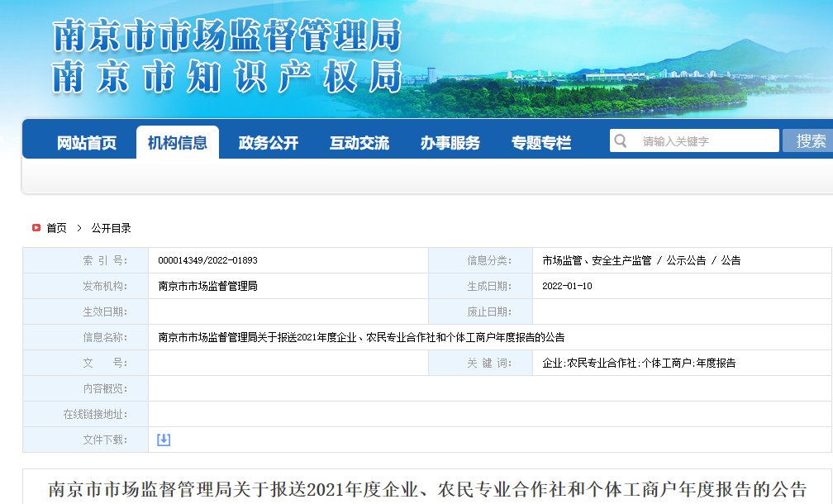833x504 pixels.
Task: Click the large article headline below table
Action: (x=427, y=489)
